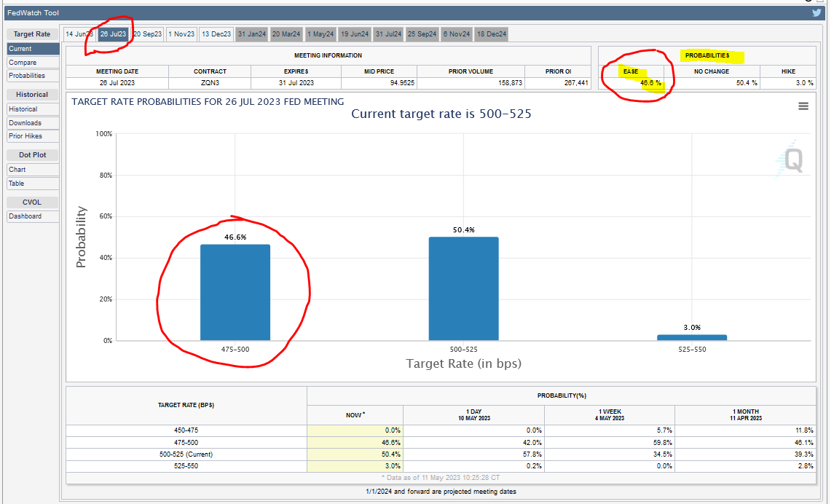Viewport: 834px width, 504px height.
Task: Open the Current target rate view
Action: pos(33,48)
